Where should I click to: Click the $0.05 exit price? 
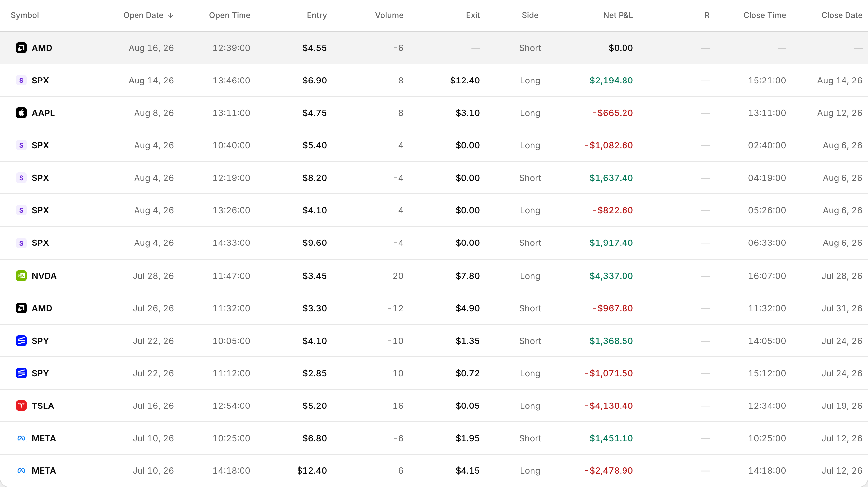[x=468, y=406]
